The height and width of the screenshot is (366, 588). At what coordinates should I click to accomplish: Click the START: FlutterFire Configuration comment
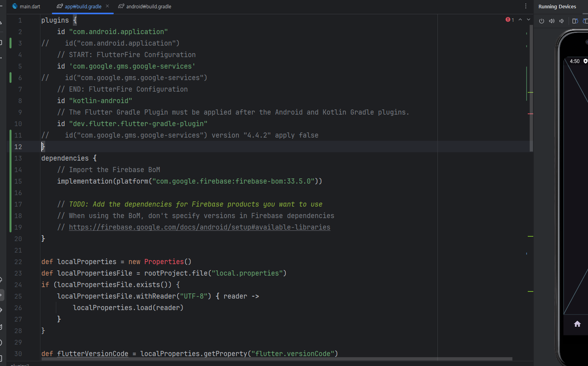pyautogui.click(x=126, y=55)
